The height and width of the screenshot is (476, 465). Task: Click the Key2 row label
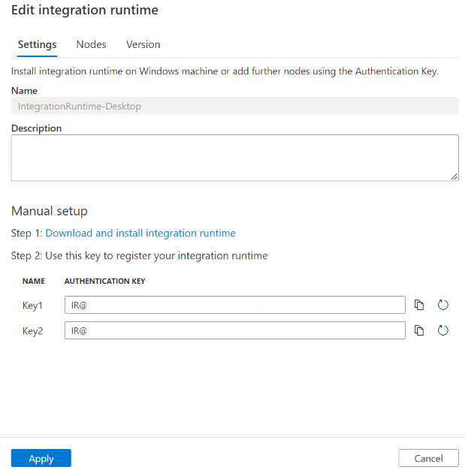coord(33,331)
